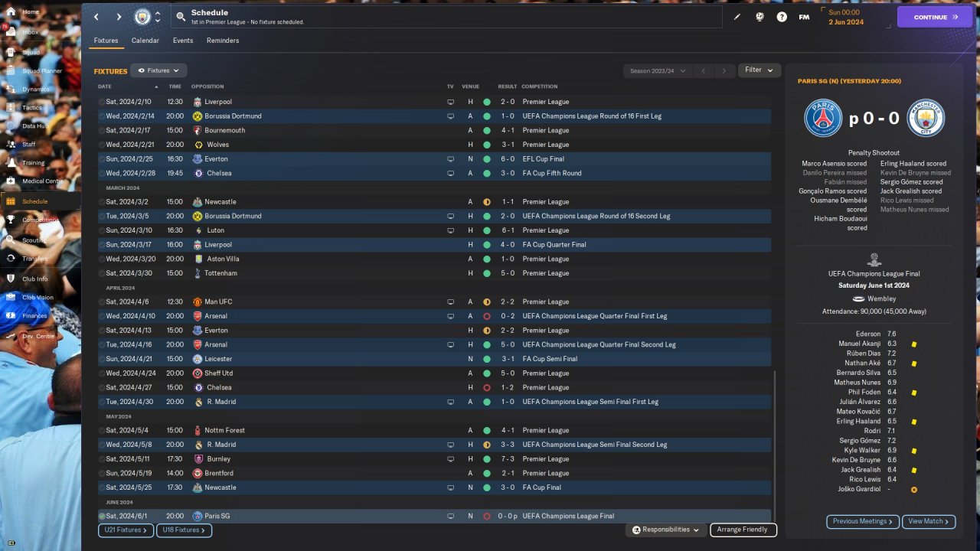Go to previous season with left chevron
This screenshot has width=980, height=551.
pos(704,71)
